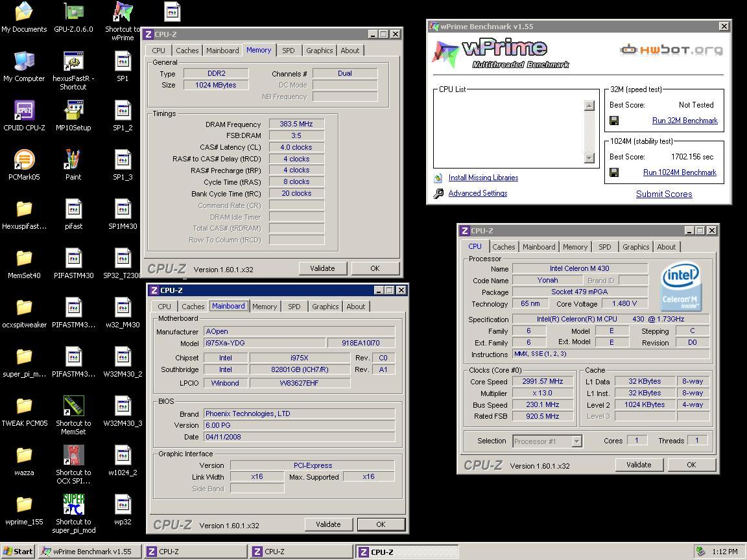Open the Graphics tab in Mainboard CPU-Z window
The height and width of the screenshot is (560, 747).
tap(326, 307)
